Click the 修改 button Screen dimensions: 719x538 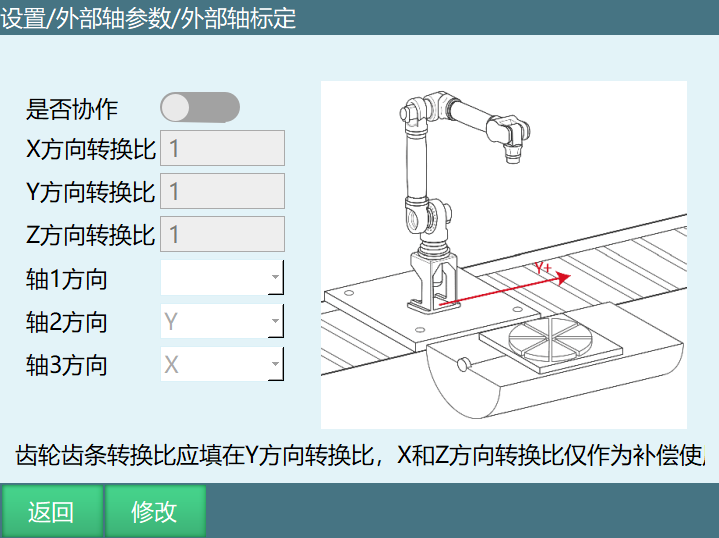pyautogui.click(x=155, y=511)
